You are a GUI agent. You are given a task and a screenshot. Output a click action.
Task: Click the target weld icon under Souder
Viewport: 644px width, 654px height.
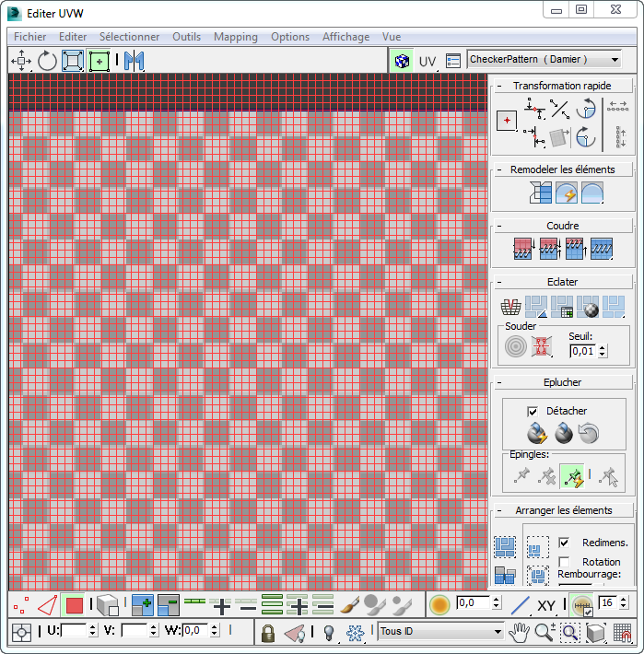click(x=516, y=346)
